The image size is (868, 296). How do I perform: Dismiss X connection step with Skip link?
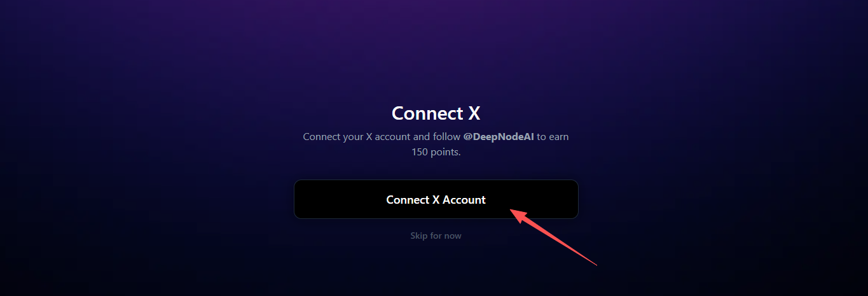coord(436,236)
